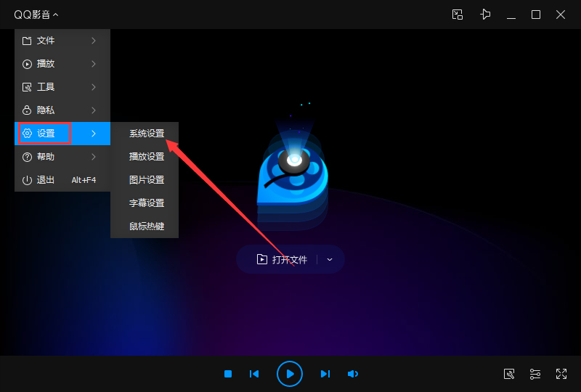Viewport: 581px width, 392px height.
Task: Close the QQ影音 window
Action: pos(561,15)
